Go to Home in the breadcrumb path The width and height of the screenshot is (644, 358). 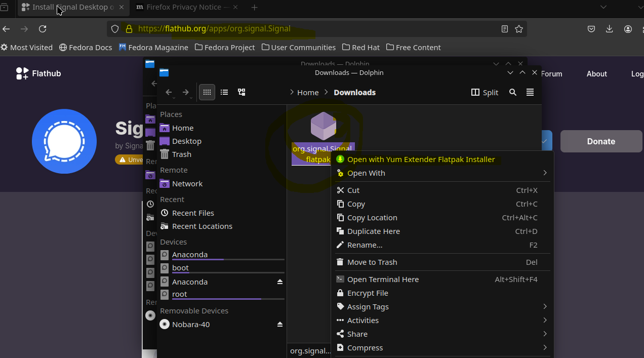[308, 92]
